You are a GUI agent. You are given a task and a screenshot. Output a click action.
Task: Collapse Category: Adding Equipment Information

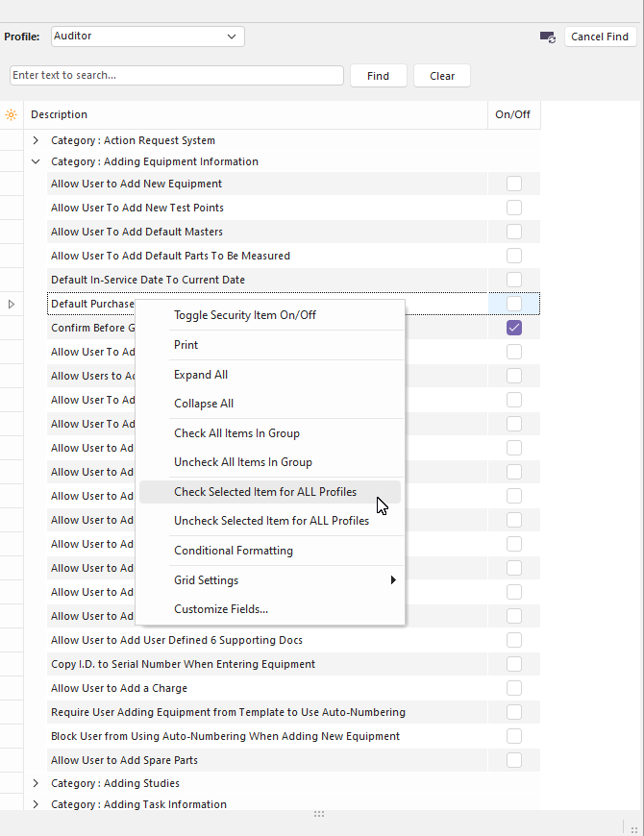coord(36,161)
